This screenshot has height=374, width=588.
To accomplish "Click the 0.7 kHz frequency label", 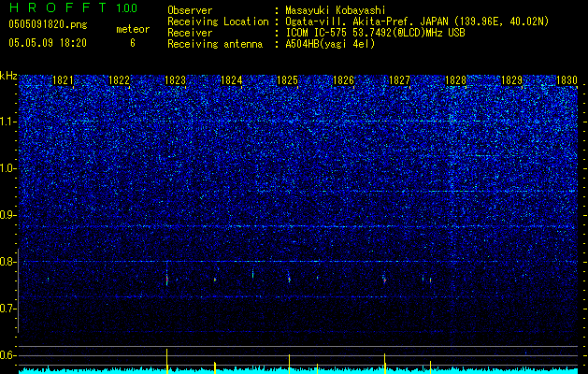I will tap(7, 309).
